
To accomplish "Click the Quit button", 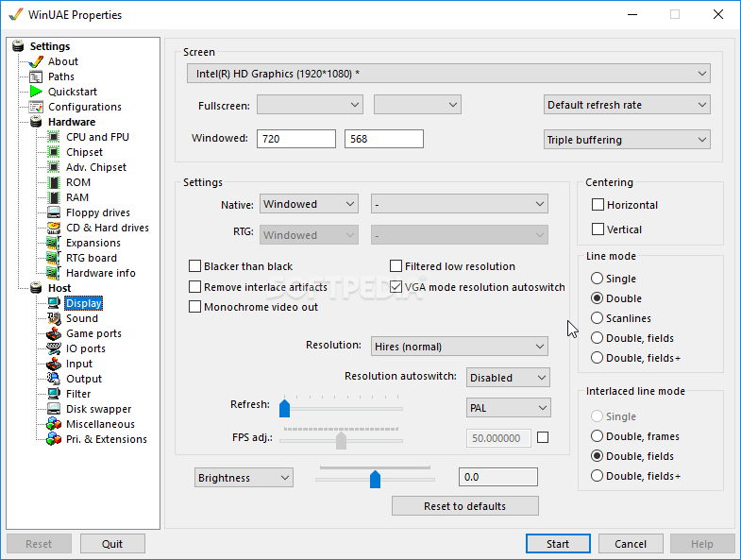I will [112, 544].
